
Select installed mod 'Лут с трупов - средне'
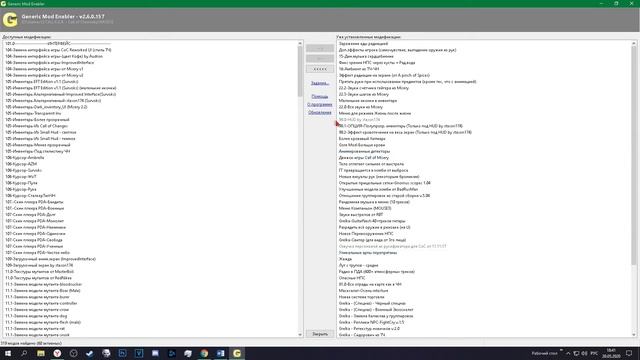click(x=358, y=265)
